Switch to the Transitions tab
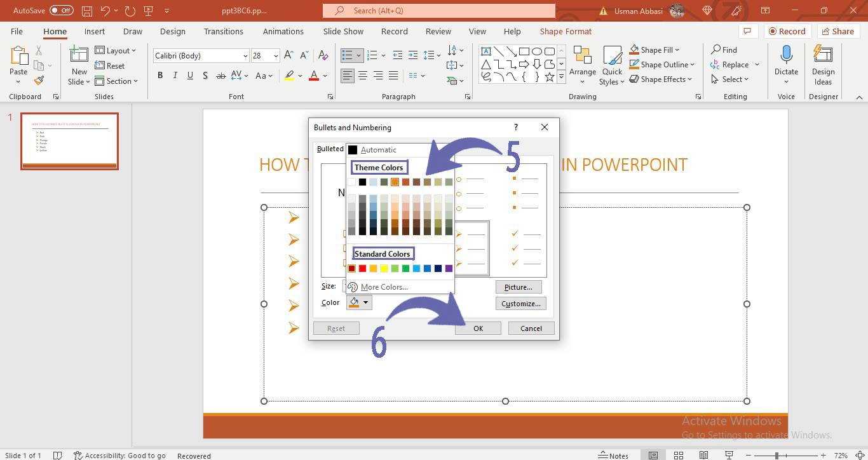The width and height of the screenshot is (868, 460). click(x=224, y=31)
